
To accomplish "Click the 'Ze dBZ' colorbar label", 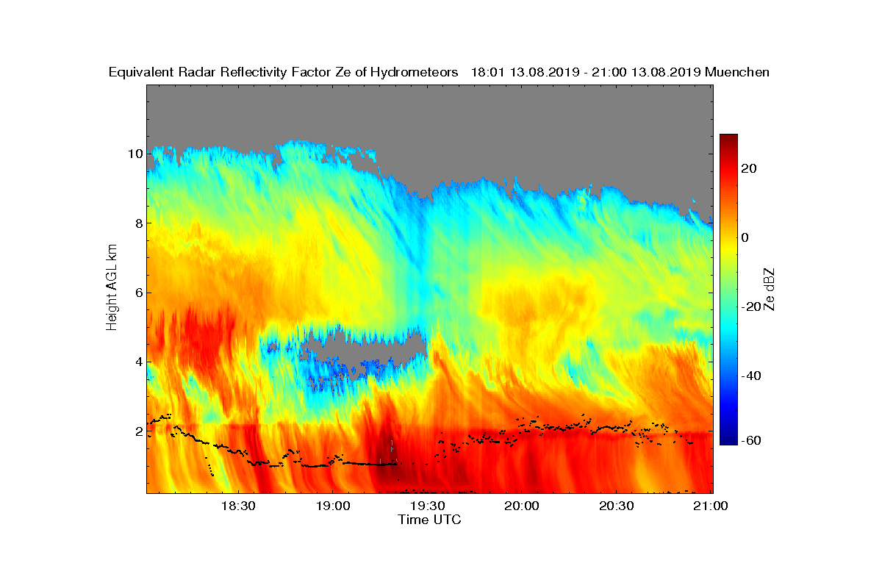I will pos(769,288).
